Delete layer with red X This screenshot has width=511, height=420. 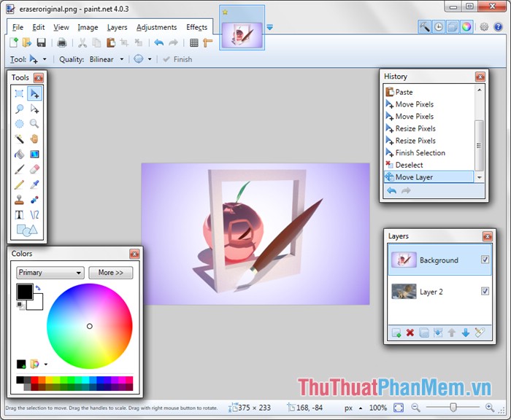[x=410, y=332]
